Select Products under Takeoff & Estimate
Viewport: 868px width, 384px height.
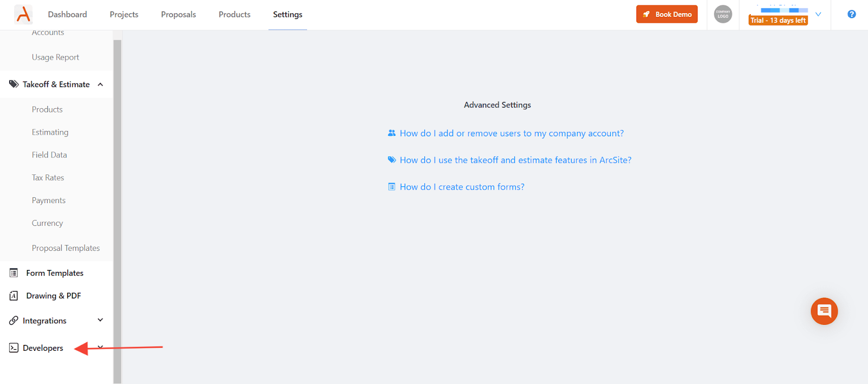(47, 109)
